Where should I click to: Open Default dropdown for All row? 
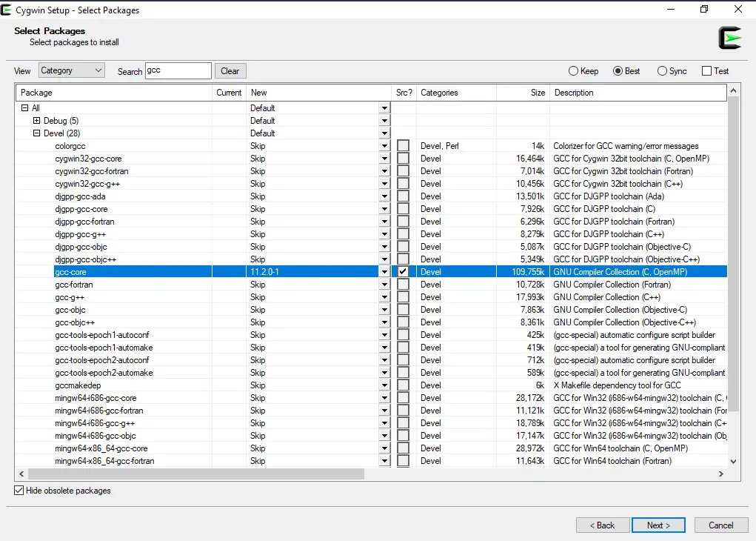click(384, 108)
